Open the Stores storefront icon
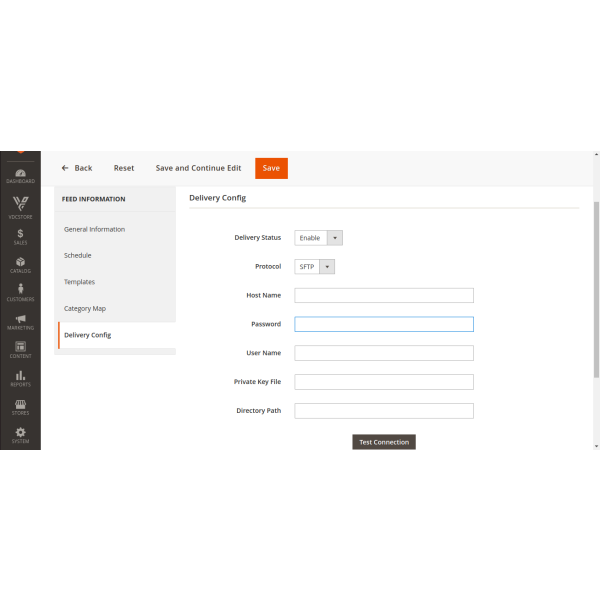 coord(20,406)
